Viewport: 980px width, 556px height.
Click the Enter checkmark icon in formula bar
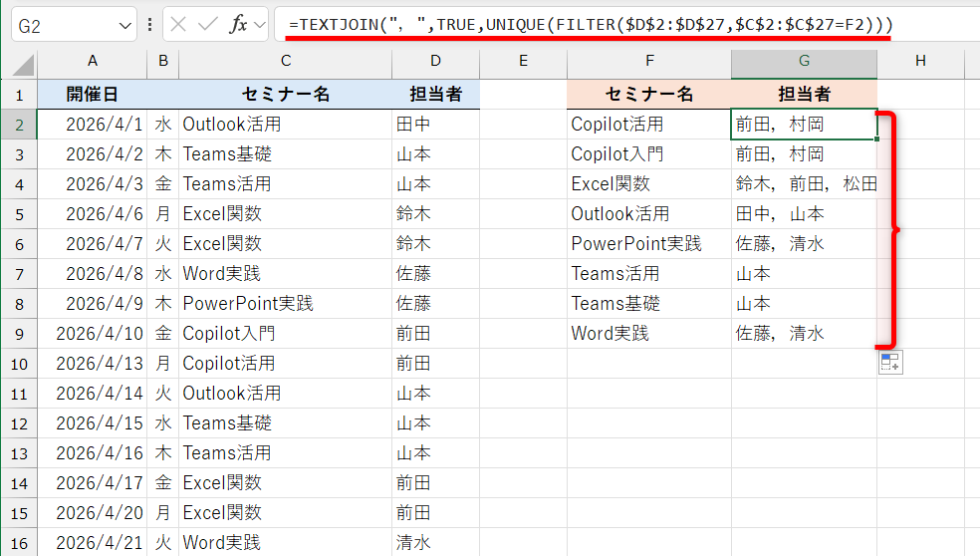(x=207, y=24)
